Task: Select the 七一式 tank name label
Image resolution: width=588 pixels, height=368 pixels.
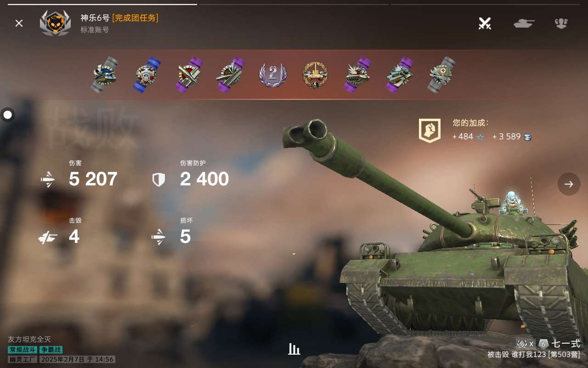Action: (566, 344)
